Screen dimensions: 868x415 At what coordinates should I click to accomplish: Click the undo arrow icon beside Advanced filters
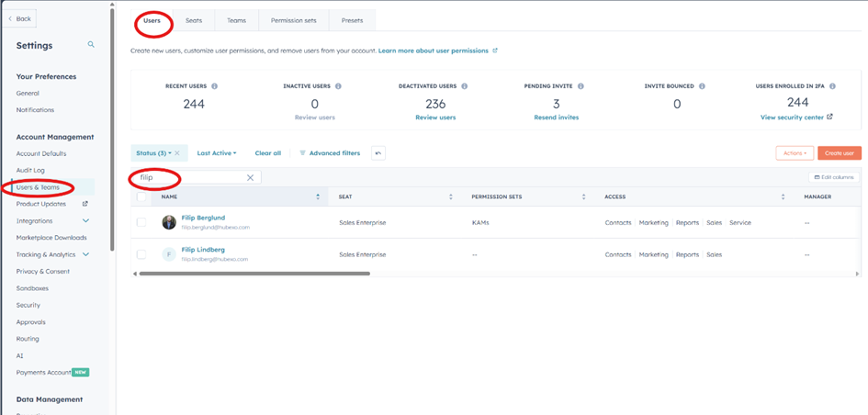click(378, 153)
